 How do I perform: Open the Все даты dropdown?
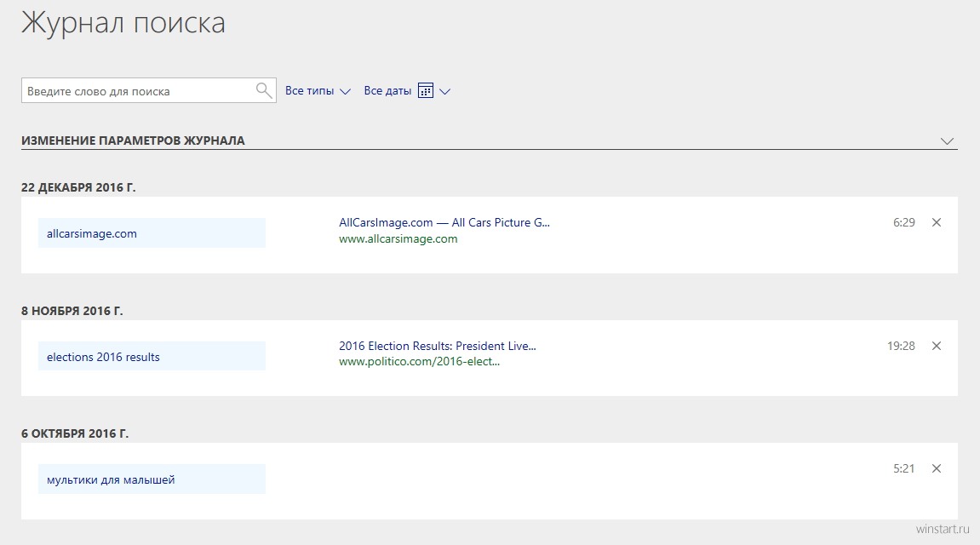click(x=387, y=90)
